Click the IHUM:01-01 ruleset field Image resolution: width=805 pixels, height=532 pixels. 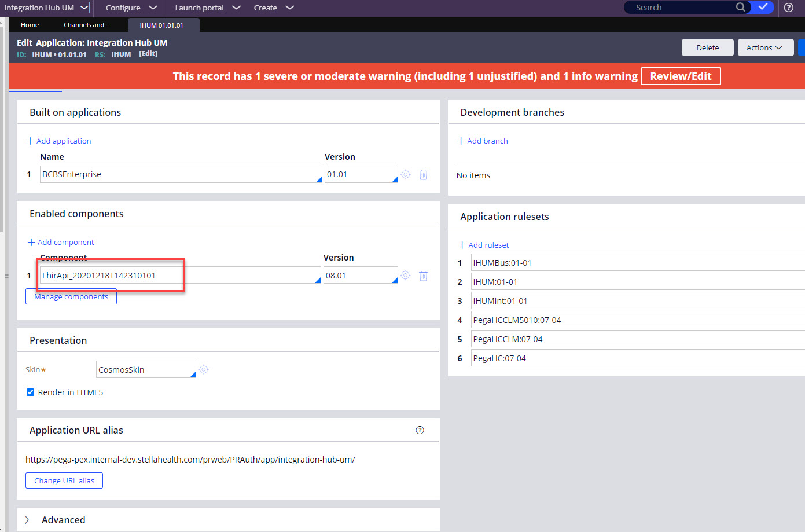point(638,282)
